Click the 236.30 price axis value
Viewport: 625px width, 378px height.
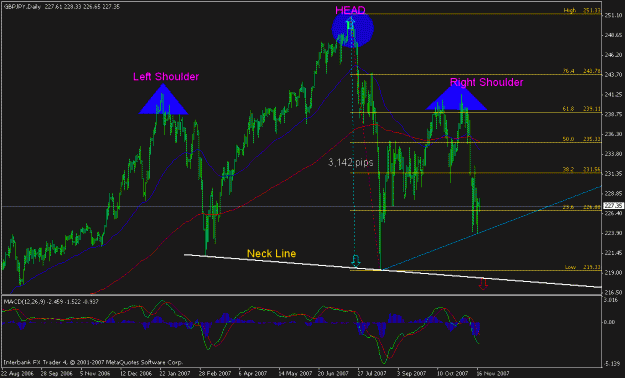[x=613, y=134]
